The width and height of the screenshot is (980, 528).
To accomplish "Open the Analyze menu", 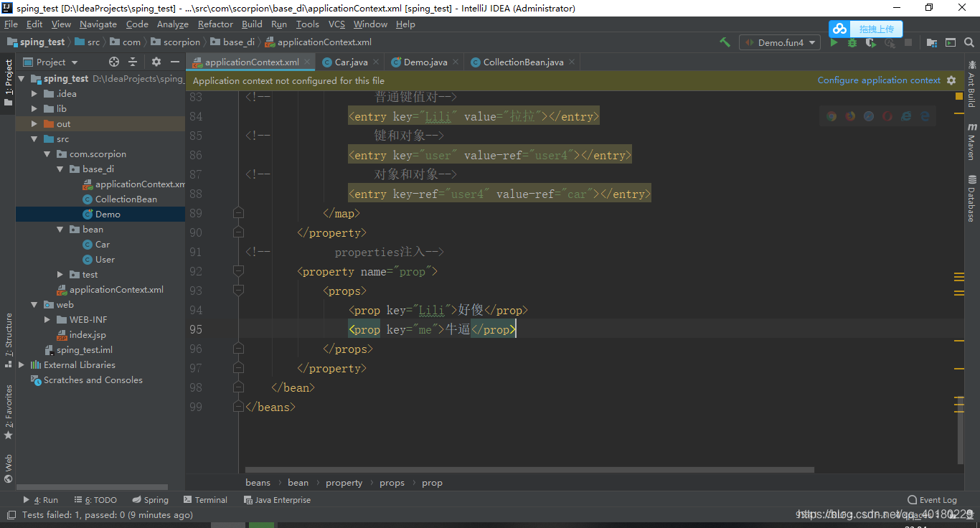I will point(172,24).
